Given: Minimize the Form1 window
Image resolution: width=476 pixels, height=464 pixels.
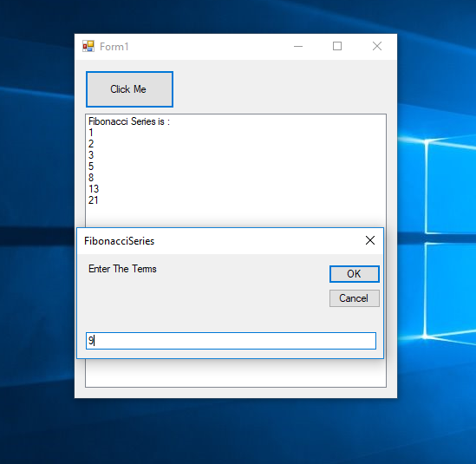Looking at the screenshot, I should point(298,47).
